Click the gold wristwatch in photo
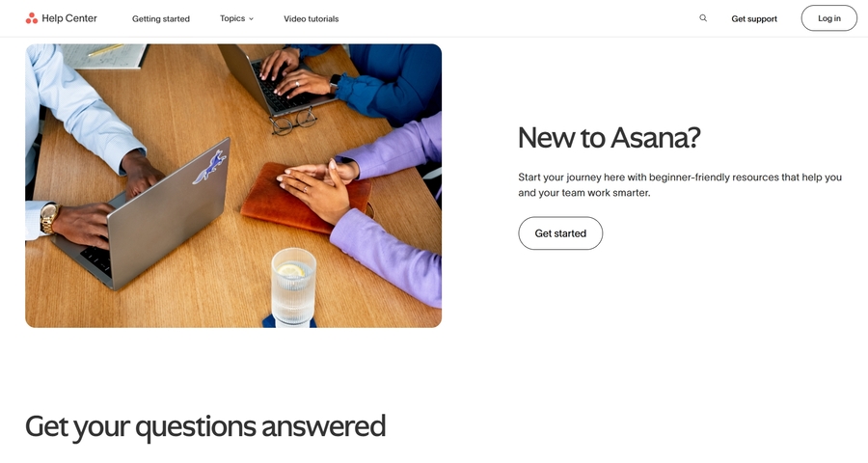868x463 pixels. (x=49, y=218)
